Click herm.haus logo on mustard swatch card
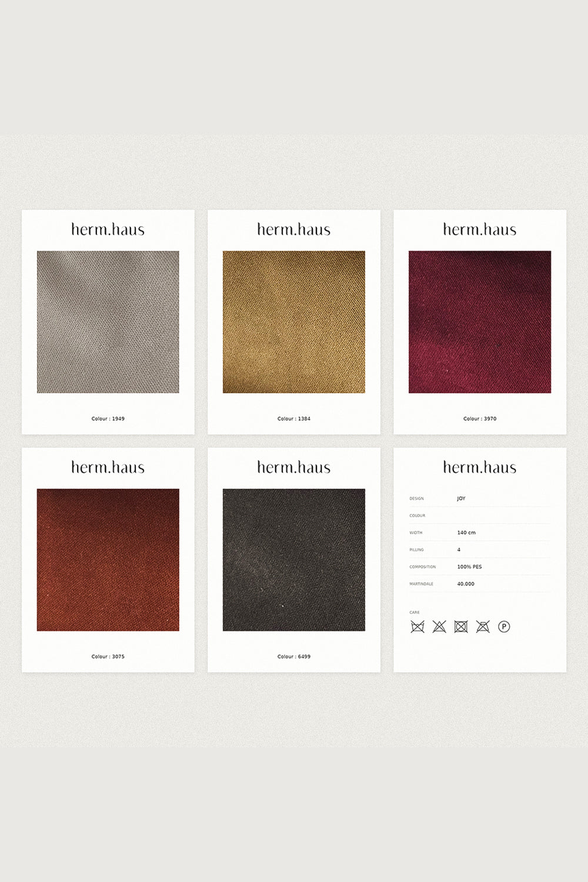588x882 pixels. click(294, 229)
